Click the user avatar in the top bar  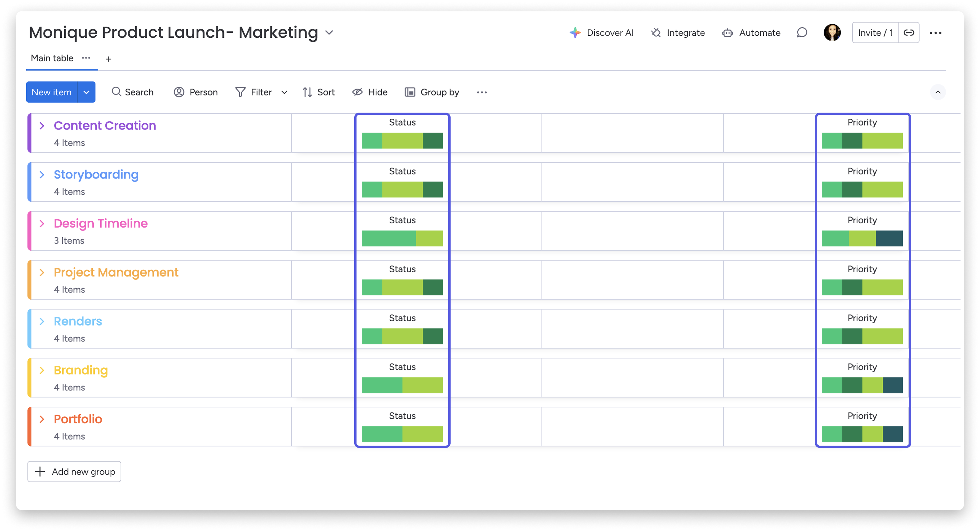click(832, 32)
